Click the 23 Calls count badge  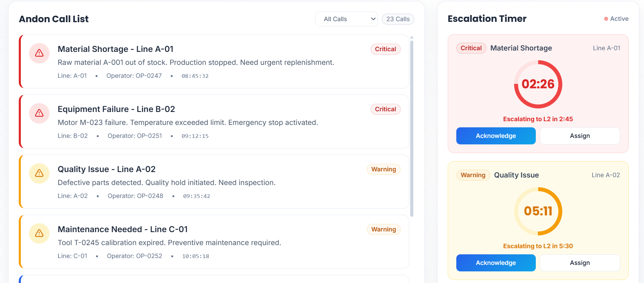point(398,19)
